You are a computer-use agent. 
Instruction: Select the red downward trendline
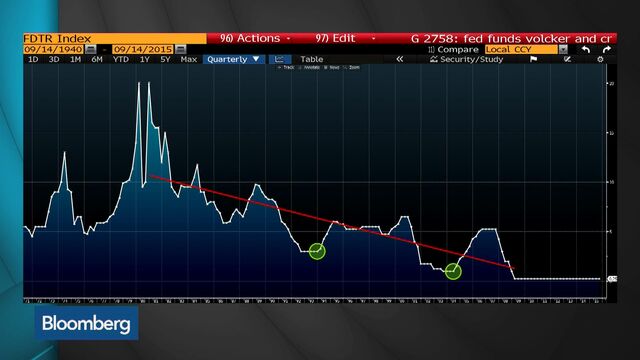click(x=332, y=222)
